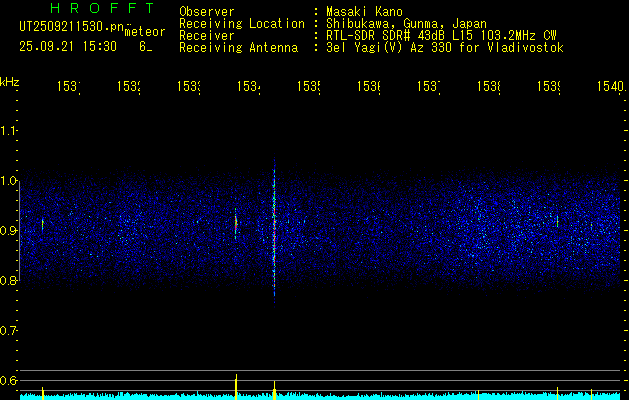Click the 'Receiving Antenna' field label
This screenshot has width=629, height=400.
[238, 48]
